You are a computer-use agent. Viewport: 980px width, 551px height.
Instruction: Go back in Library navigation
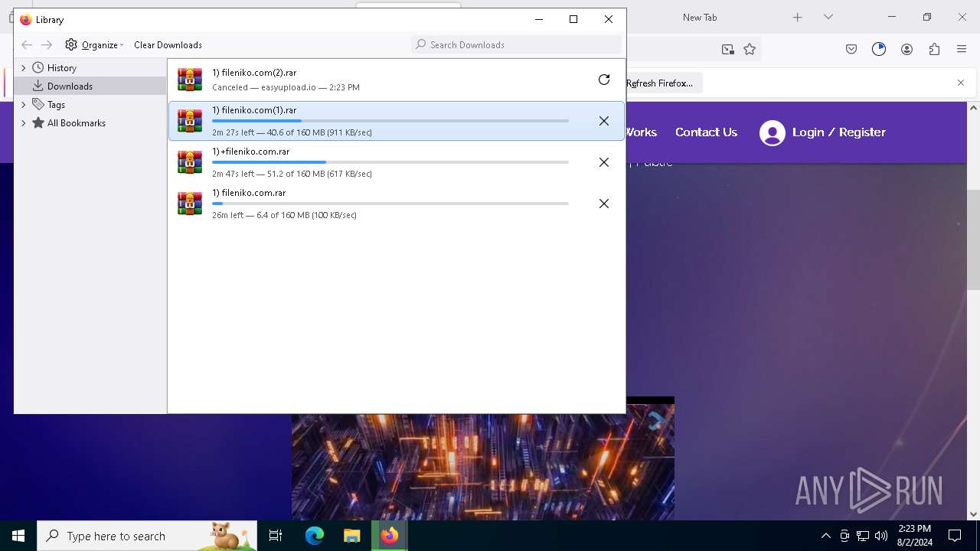coord(27,45)
